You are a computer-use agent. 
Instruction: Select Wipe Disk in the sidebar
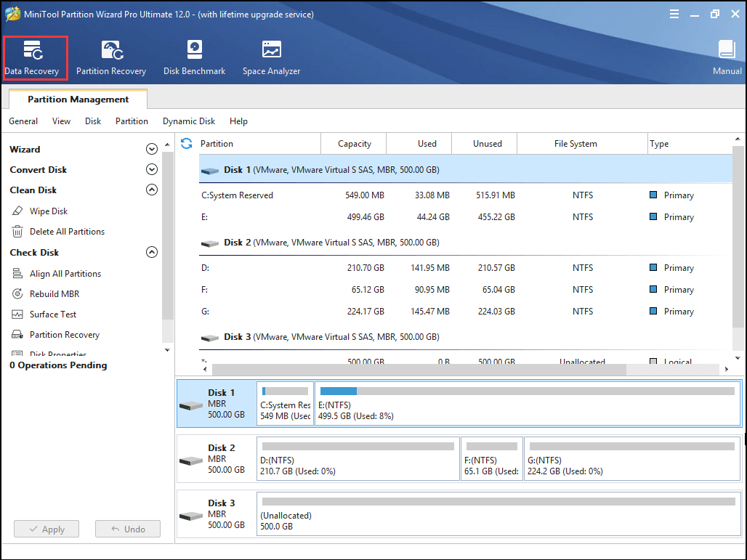pyautogui.click(x=48, y=211)
